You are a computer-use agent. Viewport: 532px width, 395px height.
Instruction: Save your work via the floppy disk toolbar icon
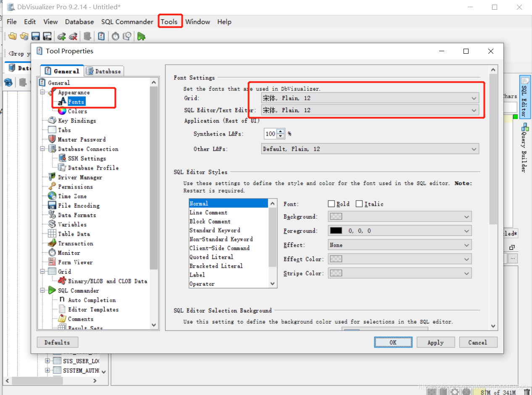pos(36,36)
